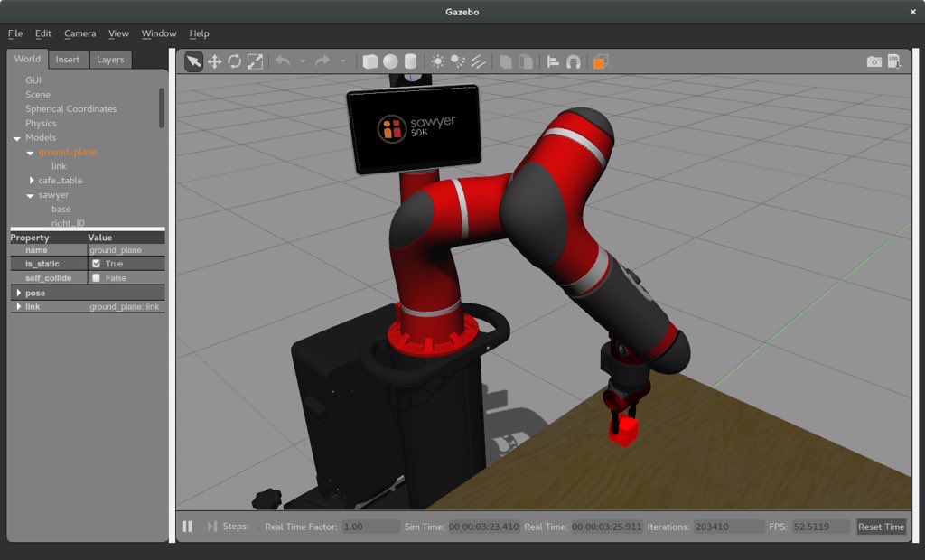Select GUI in the world tree
The width and height of the screenshot is (925, 560).
click(33, 80)
